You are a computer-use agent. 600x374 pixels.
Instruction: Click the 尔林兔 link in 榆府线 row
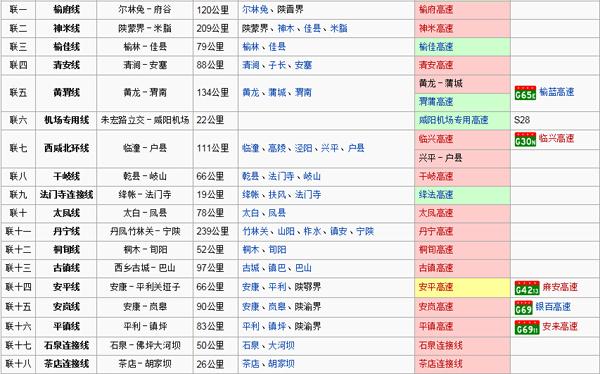pyautogui.click(x=255, y=10)
